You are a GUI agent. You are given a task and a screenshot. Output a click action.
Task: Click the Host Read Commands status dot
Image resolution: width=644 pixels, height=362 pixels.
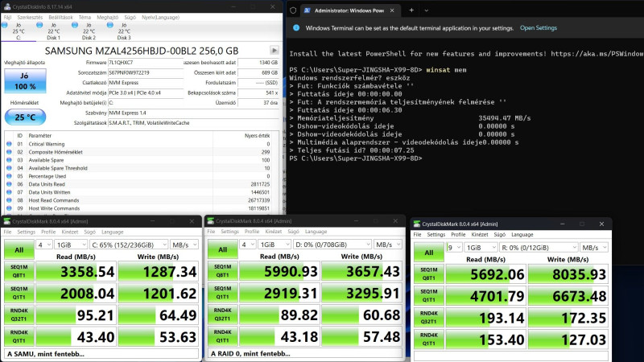click(9, 200)
